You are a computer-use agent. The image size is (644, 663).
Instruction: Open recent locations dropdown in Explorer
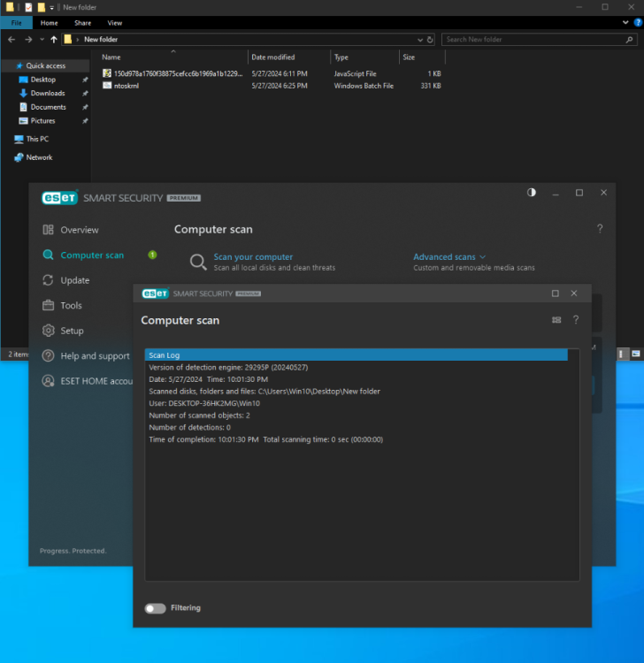pyautogui.click(x=42, y=39)
